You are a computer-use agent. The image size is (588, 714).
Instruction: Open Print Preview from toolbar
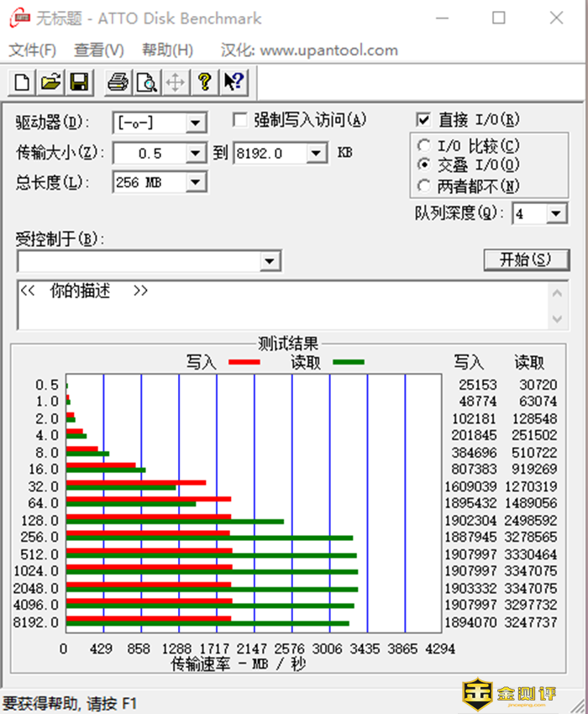(x=147, y=82)
